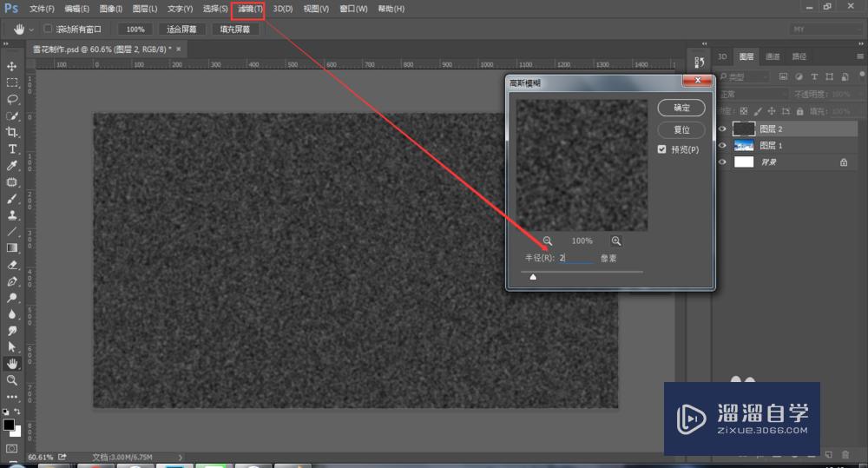Click zoom-out magnifier in Gaussian Blur preview

[x=548, y=241]
